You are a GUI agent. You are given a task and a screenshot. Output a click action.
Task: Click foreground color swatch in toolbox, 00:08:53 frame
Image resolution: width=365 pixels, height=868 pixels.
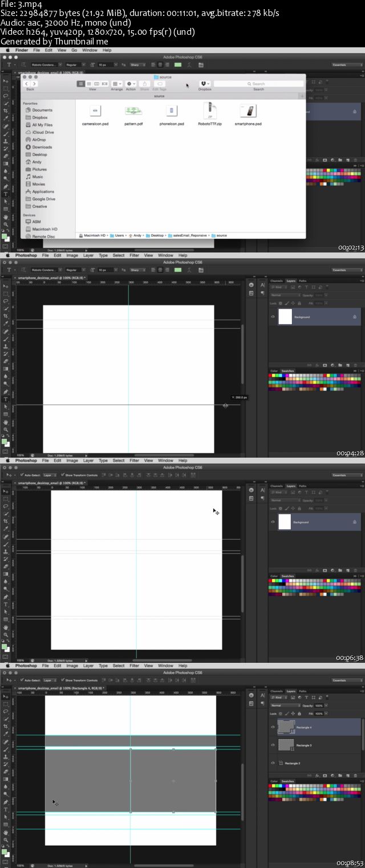coord(4,851)
